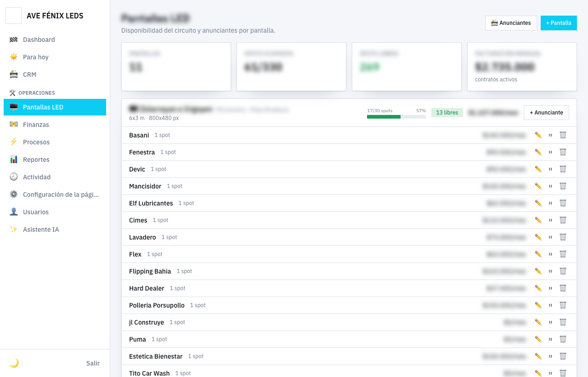Pause Flipping Bahia spot
This screenshot has height=377, width=588.
click(x=550, y=271)
